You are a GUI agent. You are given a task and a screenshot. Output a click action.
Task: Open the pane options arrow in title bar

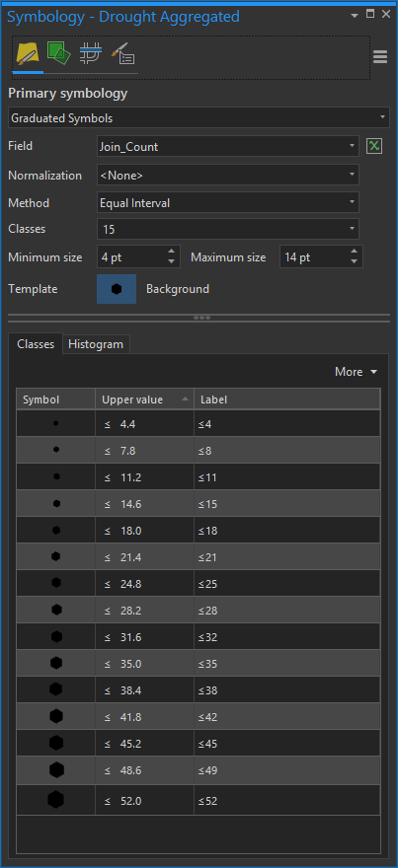(355, 15)
